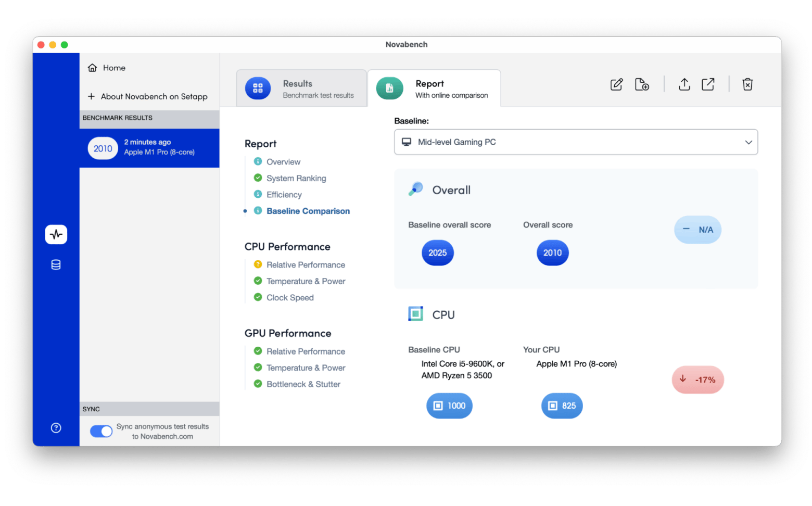Click the monitor icon in Baseline dropdown

[407, 142]
